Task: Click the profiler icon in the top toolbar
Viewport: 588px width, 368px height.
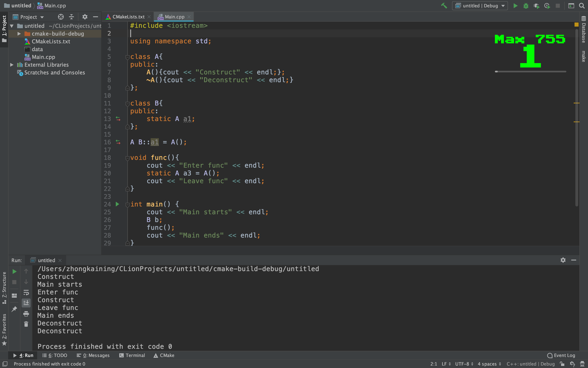Action: click(547, 6)
